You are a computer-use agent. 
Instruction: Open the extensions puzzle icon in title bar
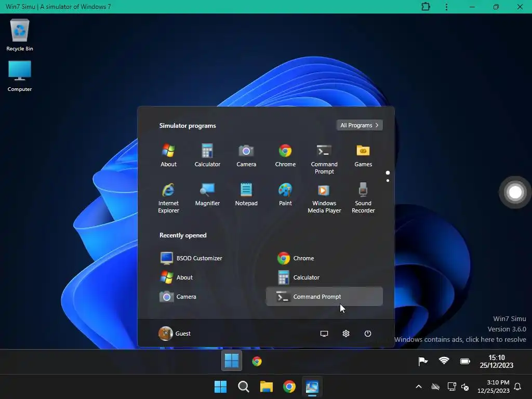(425, 7)
